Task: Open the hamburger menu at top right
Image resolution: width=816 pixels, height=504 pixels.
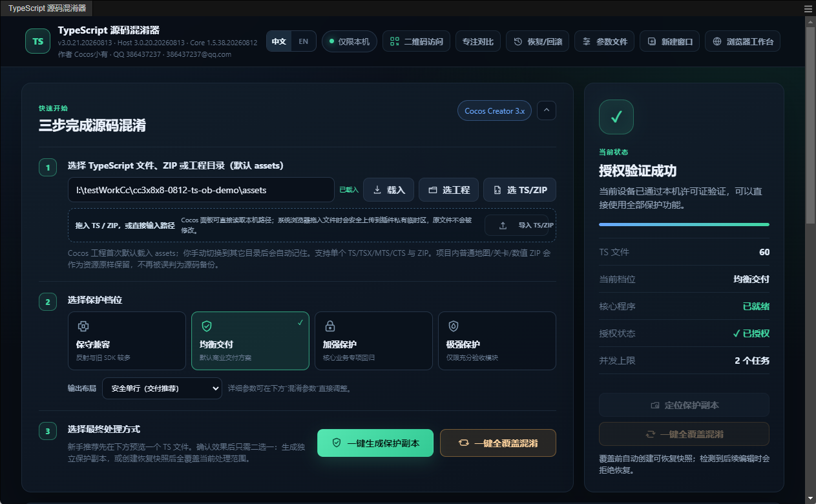Action: (808, 8)
